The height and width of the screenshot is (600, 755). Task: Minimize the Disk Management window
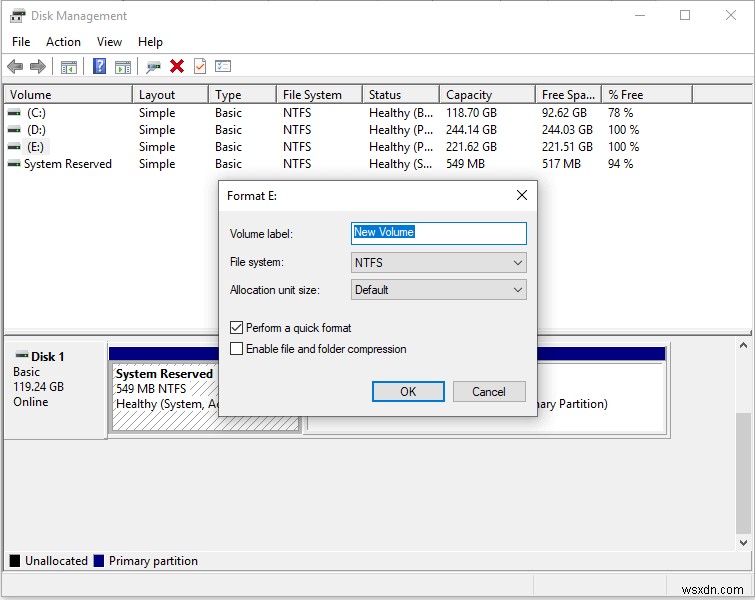point(640,15)
